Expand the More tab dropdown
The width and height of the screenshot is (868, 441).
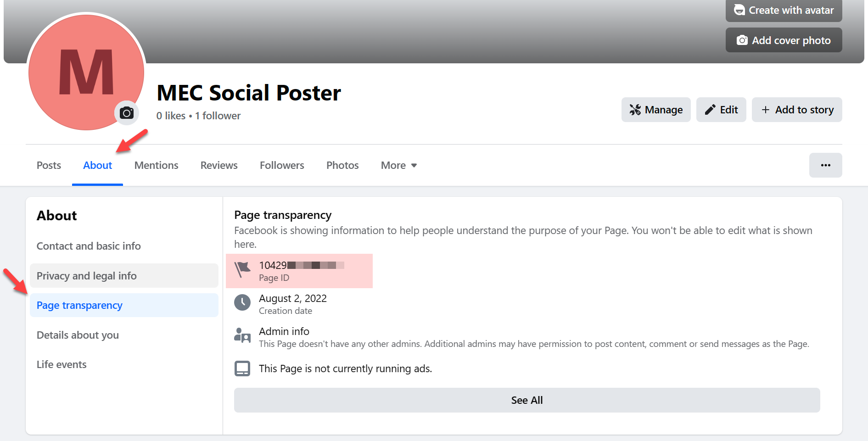coord(399,165)
